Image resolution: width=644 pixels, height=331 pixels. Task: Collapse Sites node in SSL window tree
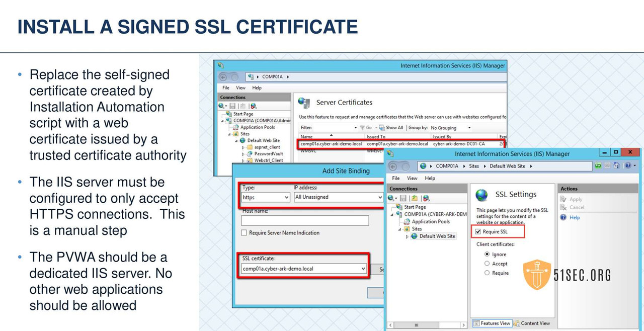(x=400, y=229)
